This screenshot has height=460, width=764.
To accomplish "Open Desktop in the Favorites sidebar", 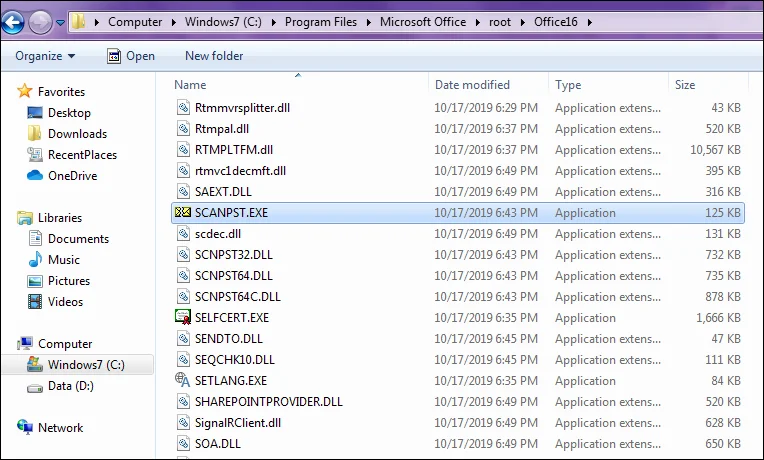I will [69, 113].
